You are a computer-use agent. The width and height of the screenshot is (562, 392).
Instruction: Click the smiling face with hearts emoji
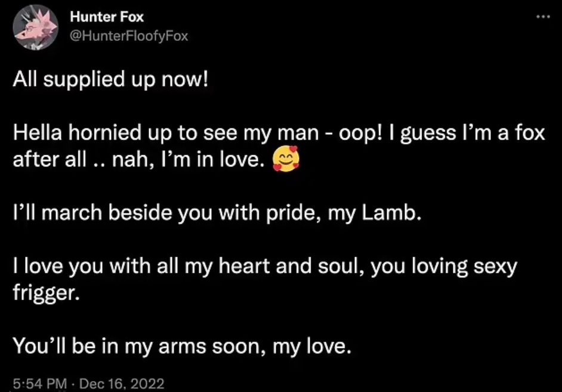283,160
